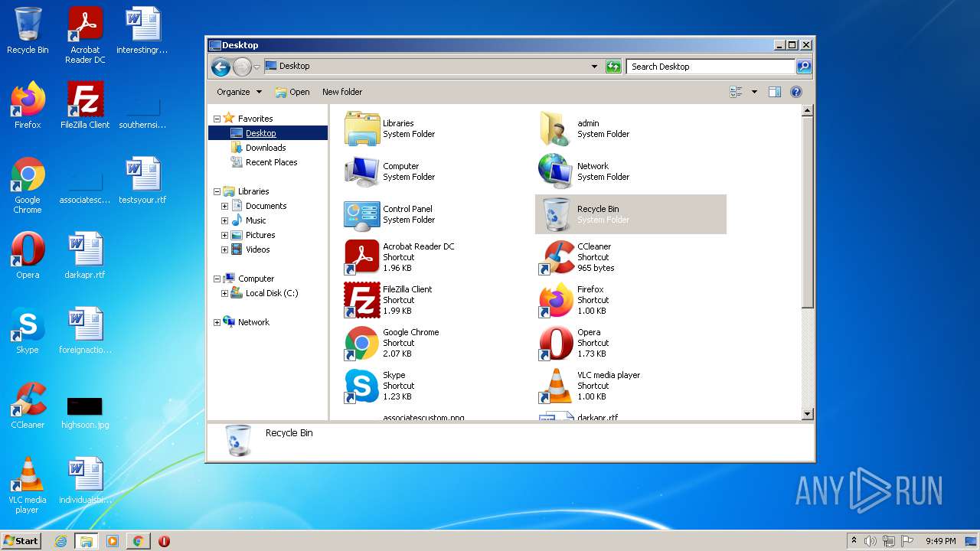Image resolution: width=980 pixels, height=551 pixels.
Task: Select Recycle Bin icon in Explorer file list
Action: [556, 214]
